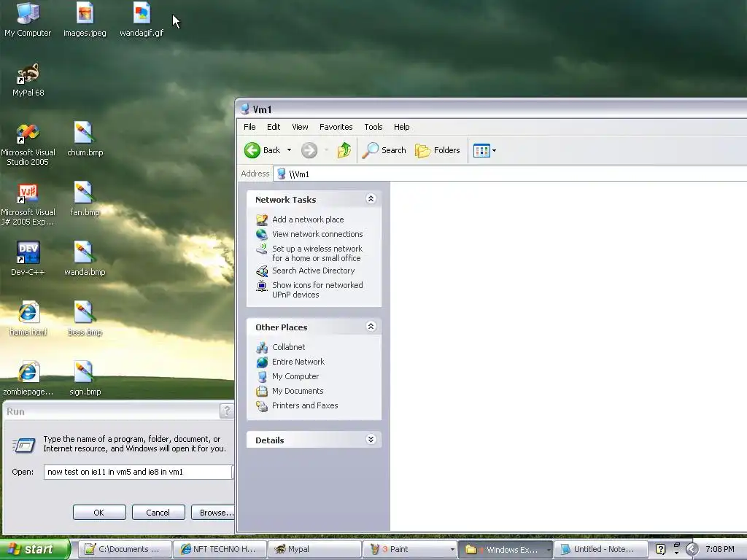Select the home.html desktop file
The height and width of the screenshot is (560, 747).
[28, 319]
